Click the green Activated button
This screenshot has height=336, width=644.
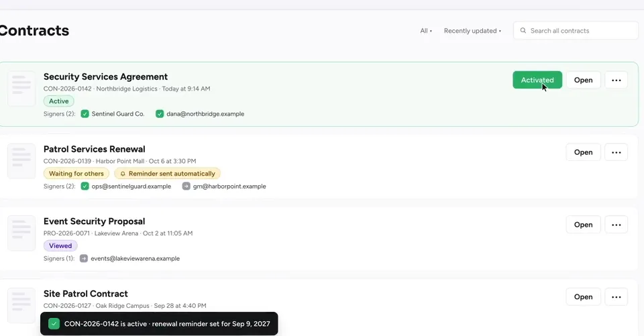pyautogui.click(x=537, y=80)
